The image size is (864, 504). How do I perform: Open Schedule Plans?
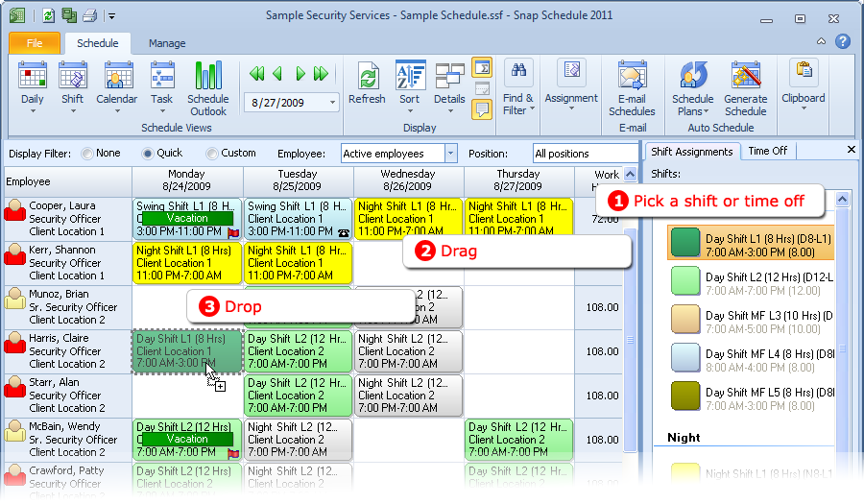pyautogui.click(x=692, y=88)
